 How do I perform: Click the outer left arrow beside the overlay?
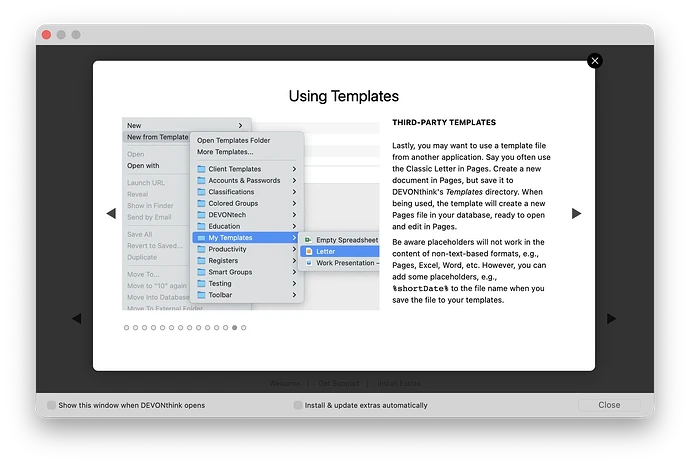[x=77, y=319]
